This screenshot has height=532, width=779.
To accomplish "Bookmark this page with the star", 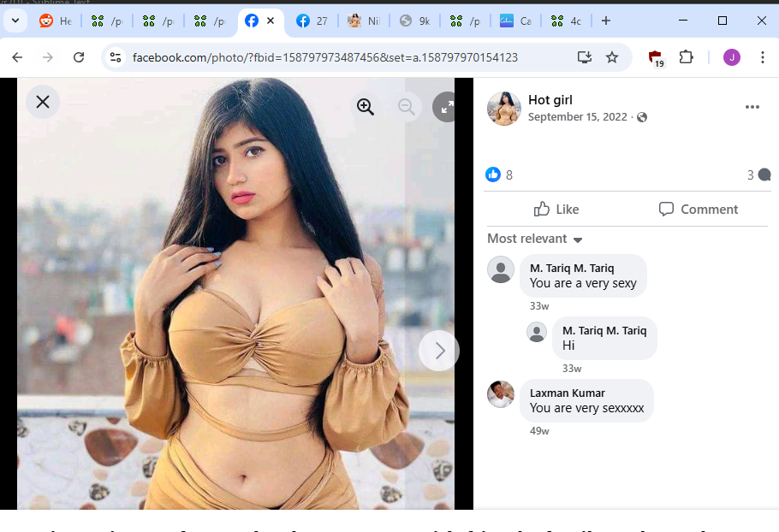I will point(612,57).
